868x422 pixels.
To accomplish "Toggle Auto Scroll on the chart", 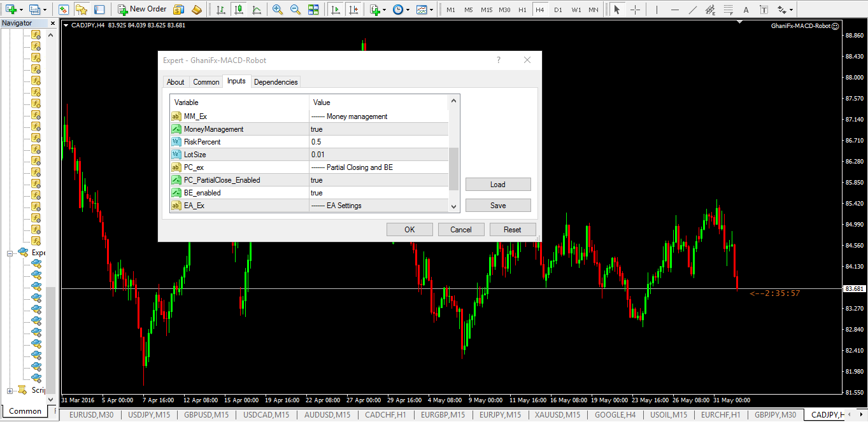I will pos(336,9).
